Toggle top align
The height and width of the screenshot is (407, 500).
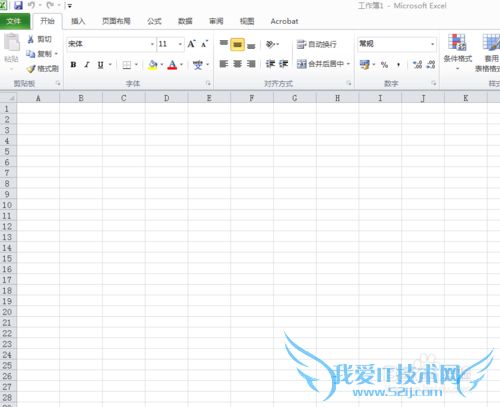(224, 44)
